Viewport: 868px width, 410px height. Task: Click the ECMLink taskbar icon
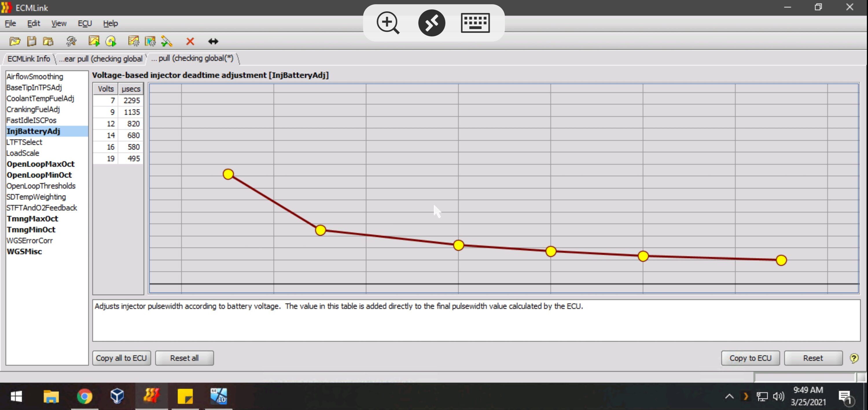(151, 396)
